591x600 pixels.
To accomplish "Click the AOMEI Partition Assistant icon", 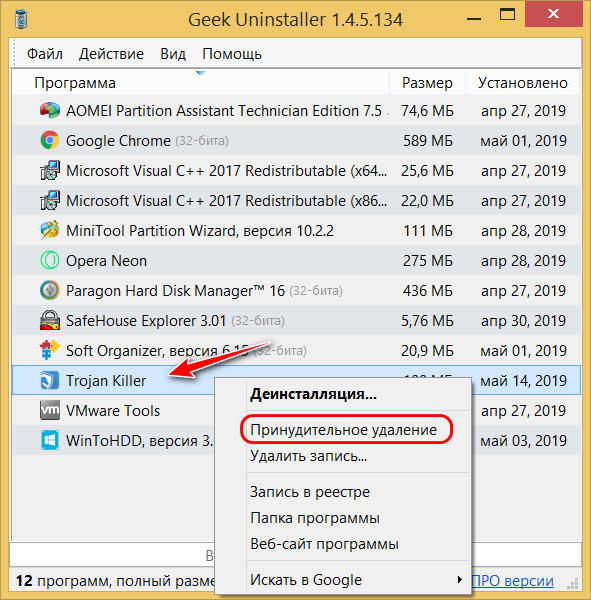I will (x=50, y=111).
